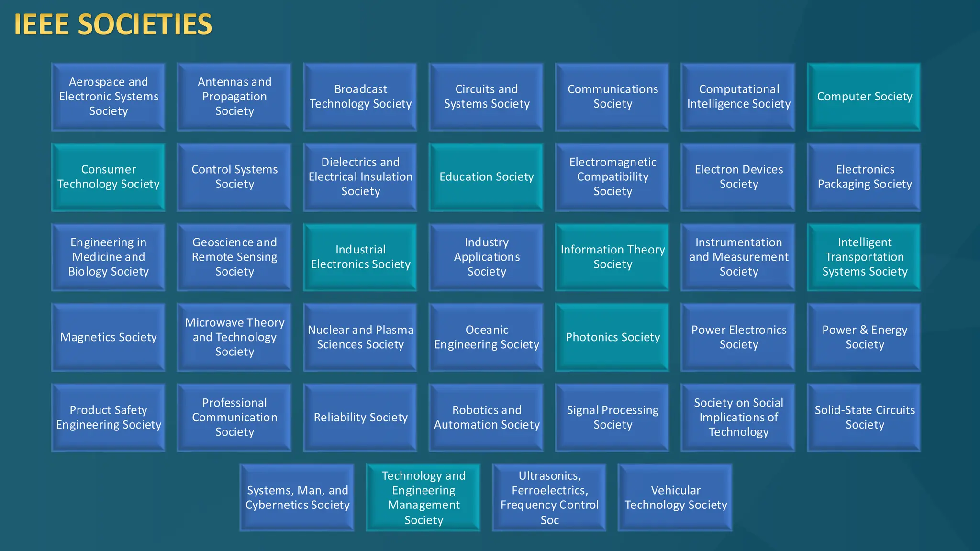Click the Computer Society tile
Image resolution: width=980 pixels, height=551 pixels.
point(864,97)
